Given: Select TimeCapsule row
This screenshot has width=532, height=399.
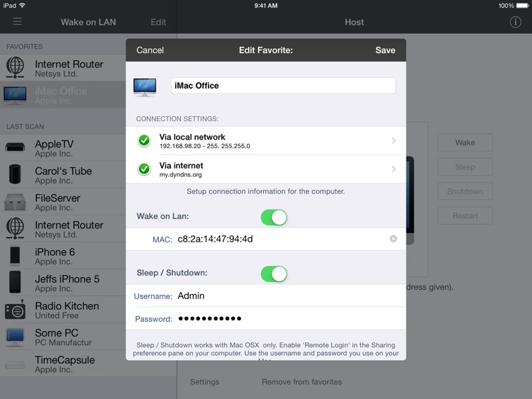Looking at the screenshot, I should pyautogui.click(x=62, y=364).
